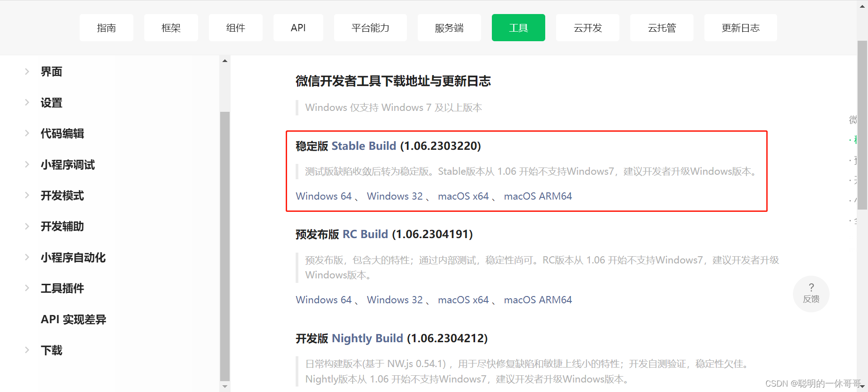Image resolution: width=868 pixels, height=392 pixels.
Task: Download RC Build macOS x64
Action: tap(463, 300)
